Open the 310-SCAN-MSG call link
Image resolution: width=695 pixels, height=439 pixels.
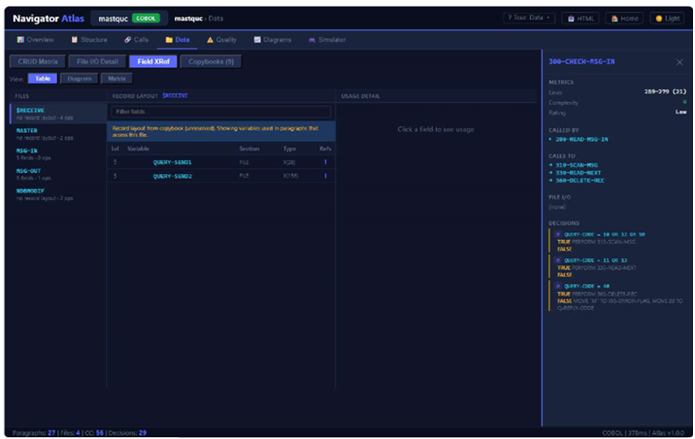coord(576,165)
